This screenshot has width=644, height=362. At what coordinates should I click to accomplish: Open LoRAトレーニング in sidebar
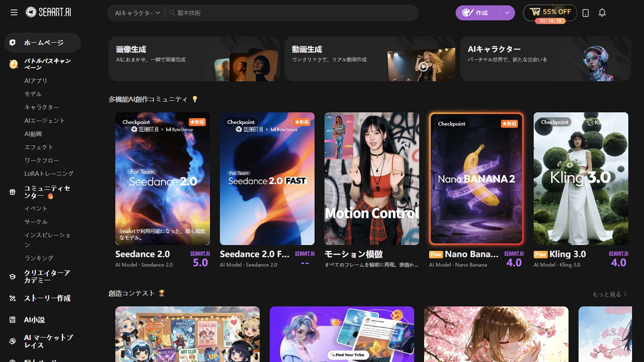coord(49,173)
